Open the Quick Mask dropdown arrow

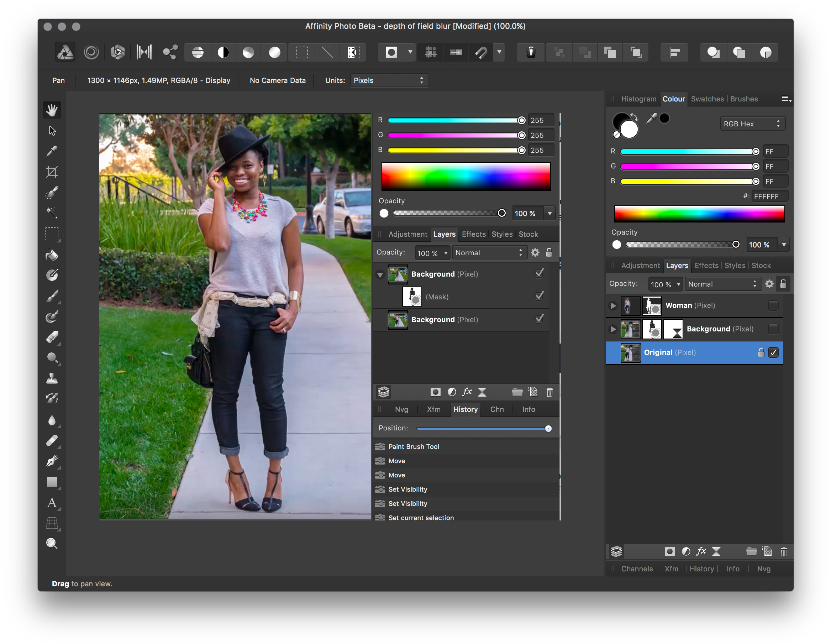pos(410,52)
